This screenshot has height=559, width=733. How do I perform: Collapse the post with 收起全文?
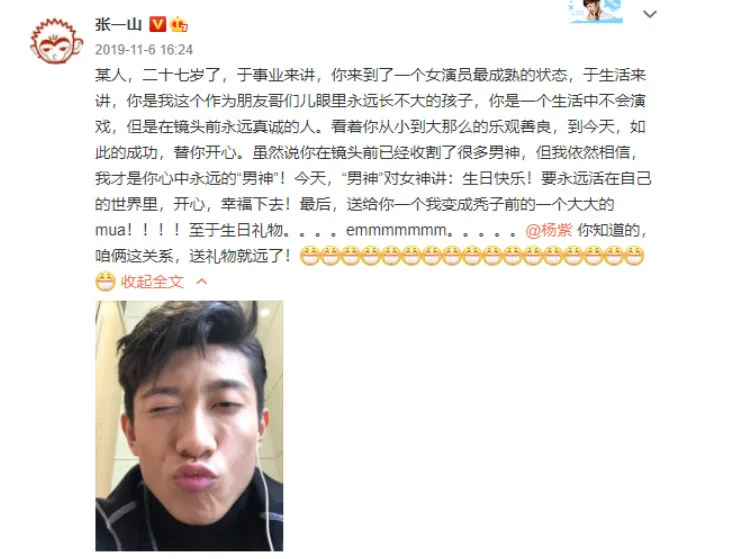(x=152, y=281)
